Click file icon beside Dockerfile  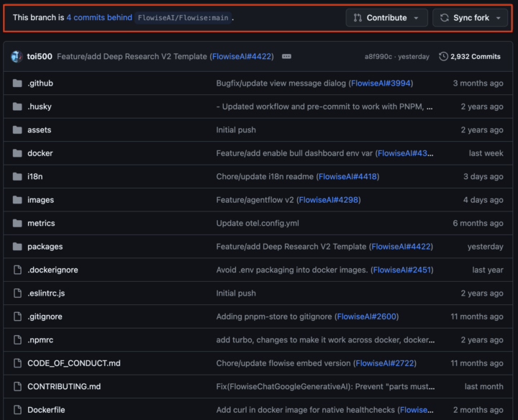pos(17,410)
